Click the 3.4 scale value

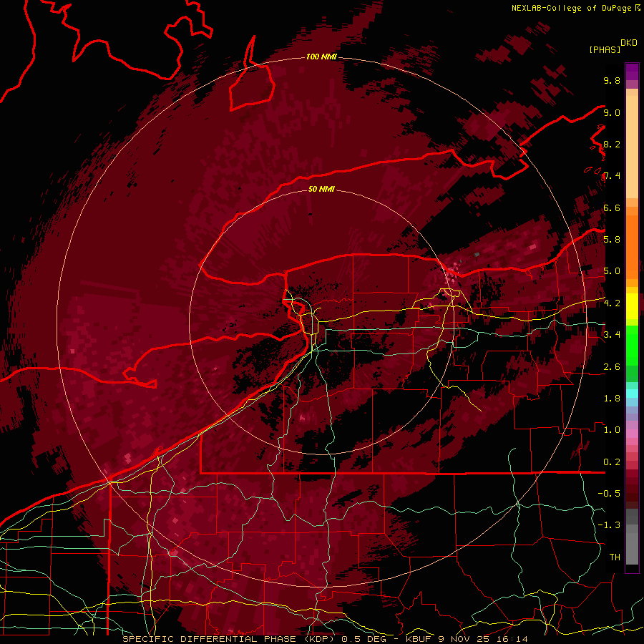612,335
